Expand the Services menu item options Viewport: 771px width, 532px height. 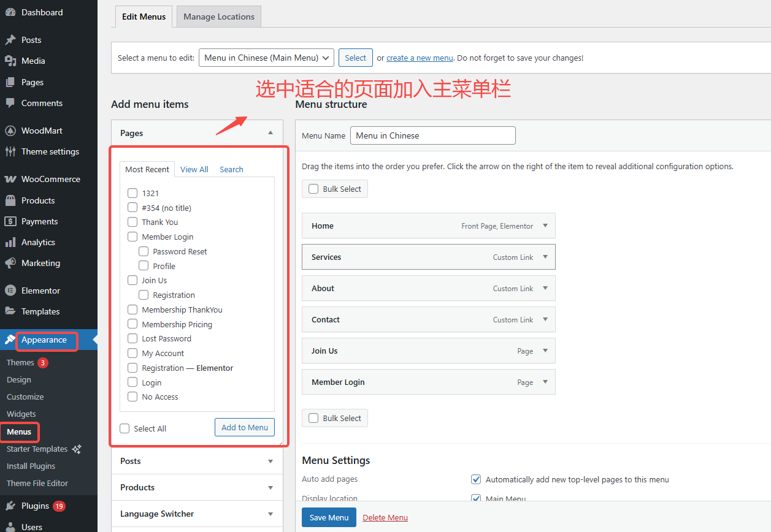(x=545, y=257)
